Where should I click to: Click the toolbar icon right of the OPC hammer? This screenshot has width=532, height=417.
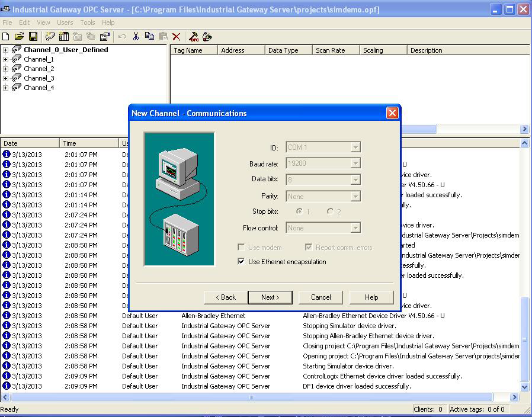coord(207,37)
